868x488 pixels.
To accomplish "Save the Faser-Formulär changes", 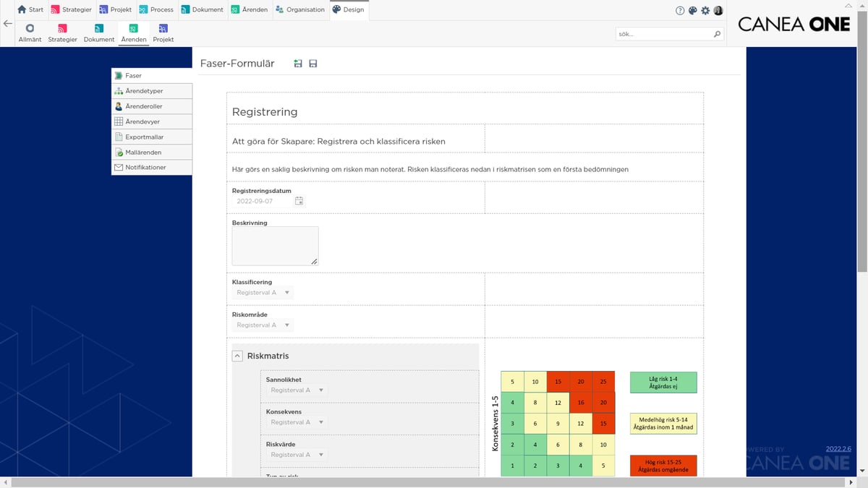I will pyautogui.click(x=312, y=64).
